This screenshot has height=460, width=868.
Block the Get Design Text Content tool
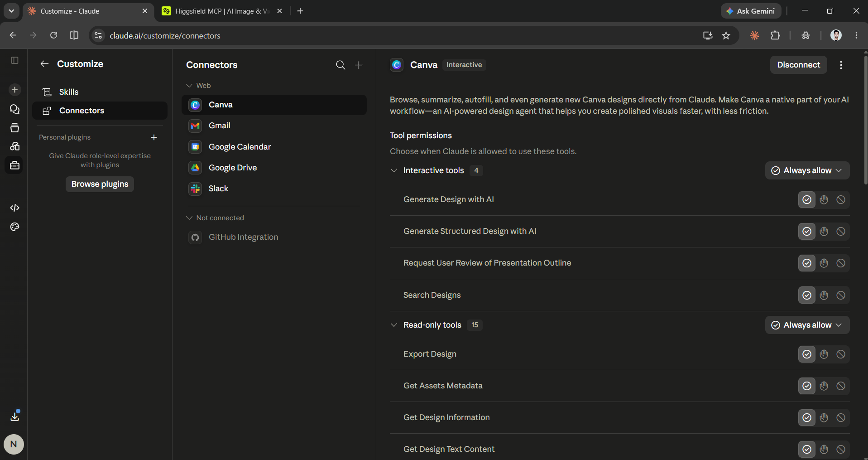(841, 450)
